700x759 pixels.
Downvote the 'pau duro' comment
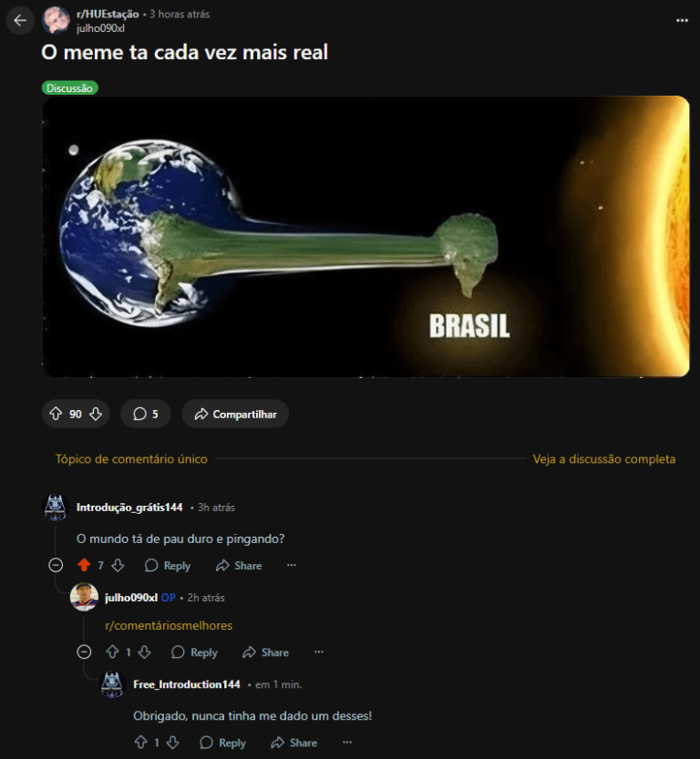coord(118,565)
